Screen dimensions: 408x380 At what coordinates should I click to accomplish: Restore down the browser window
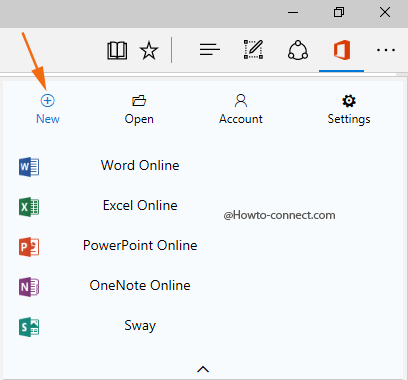339,12
